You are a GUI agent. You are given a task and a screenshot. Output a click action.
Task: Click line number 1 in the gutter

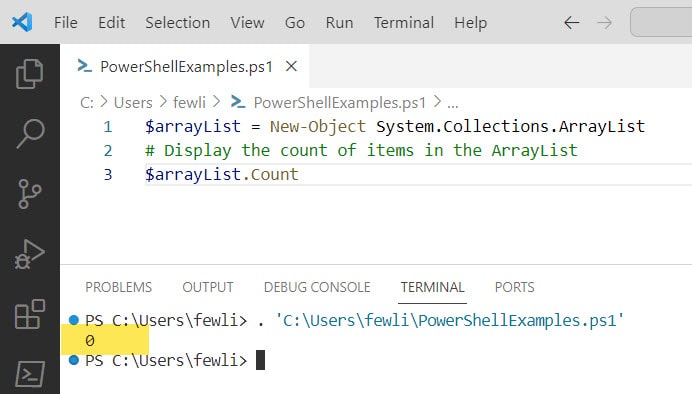click(108, 127)
